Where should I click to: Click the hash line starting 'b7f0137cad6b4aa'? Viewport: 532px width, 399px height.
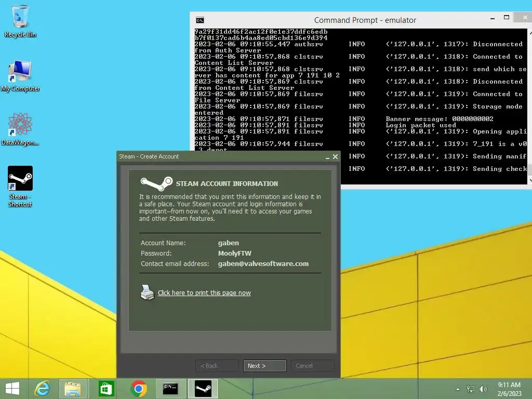click(261, 37)
